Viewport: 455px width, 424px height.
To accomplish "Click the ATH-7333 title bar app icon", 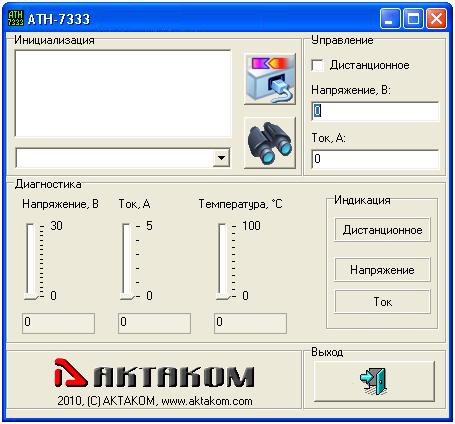I will pyautogui.click(x=15, y=18).
